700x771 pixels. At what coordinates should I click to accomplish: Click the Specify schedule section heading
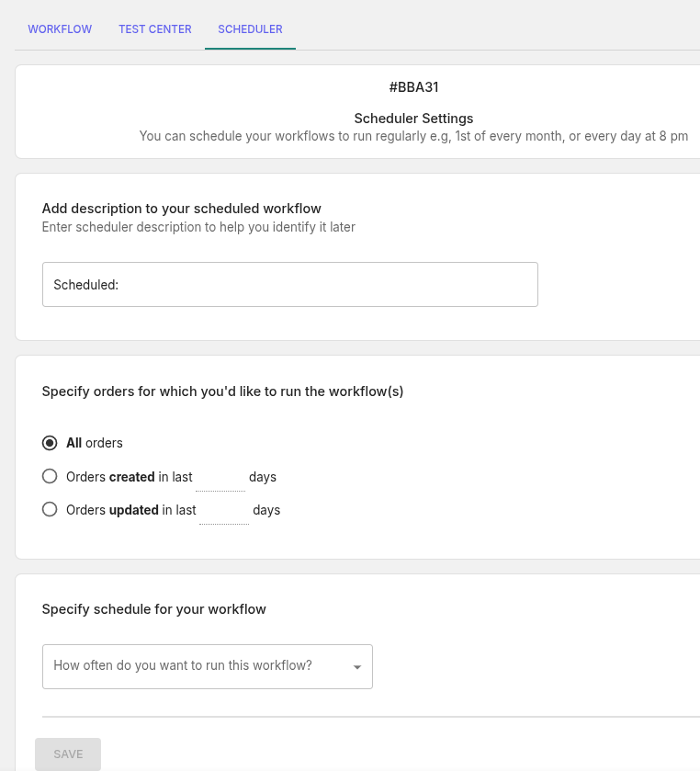pyautogui.click(x=154, y=609)
